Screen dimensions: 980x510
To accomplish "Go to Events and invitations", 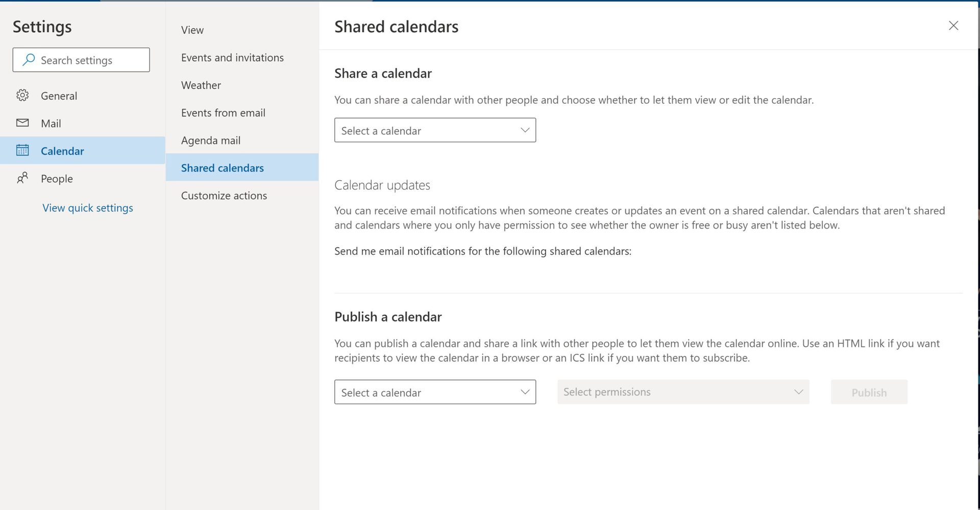I will coord(232,58).
